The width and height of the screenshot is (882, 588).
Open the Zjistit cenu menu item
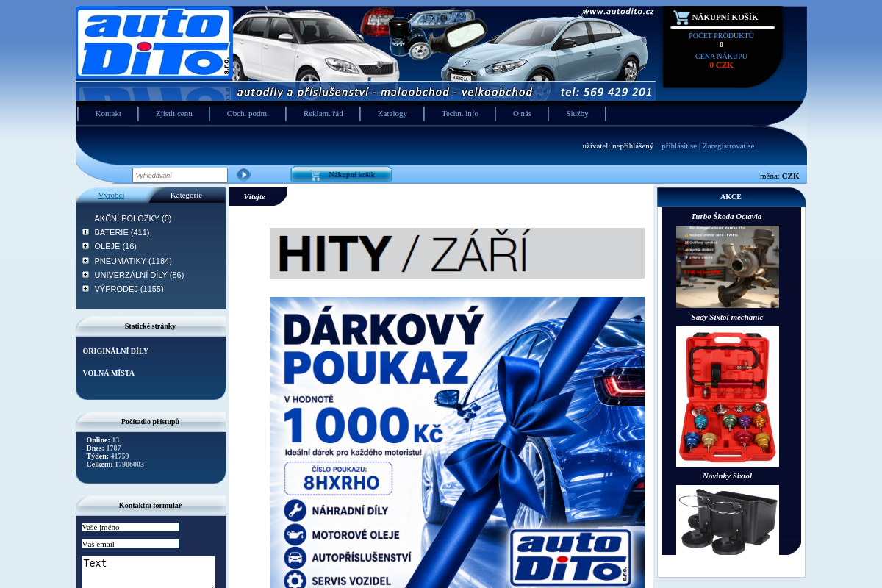click(x=174, y=113)
